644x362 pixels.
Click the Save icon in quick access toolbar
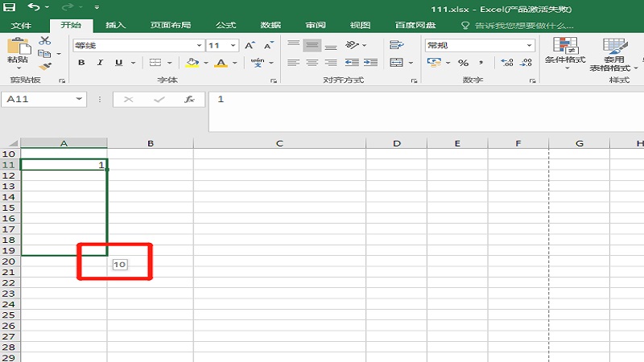pos(10,7)
